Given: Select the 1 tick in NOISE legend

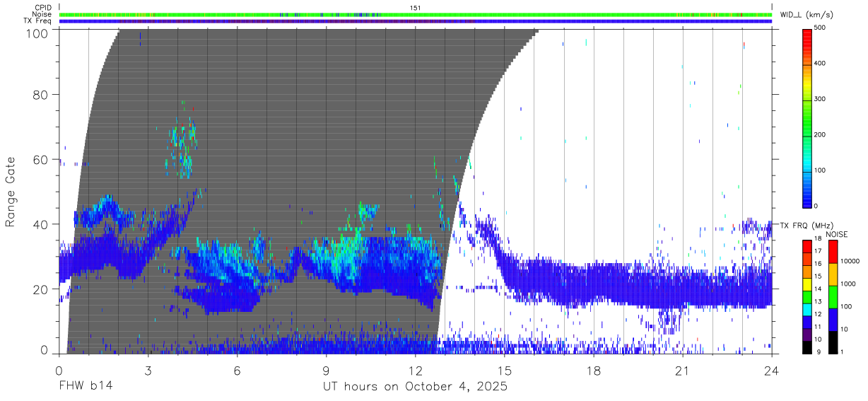Looking at the screenshot, I should coord(842,351).
